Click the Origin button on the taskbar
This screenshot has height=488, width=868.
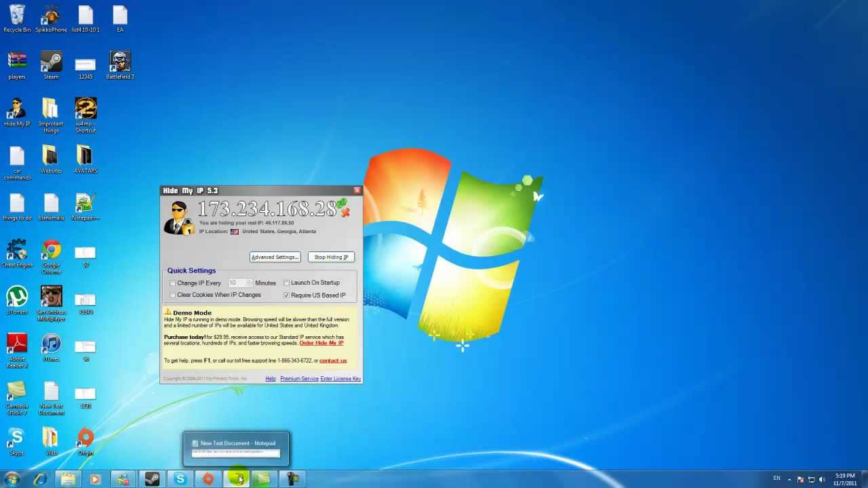[x=208, y=479]
